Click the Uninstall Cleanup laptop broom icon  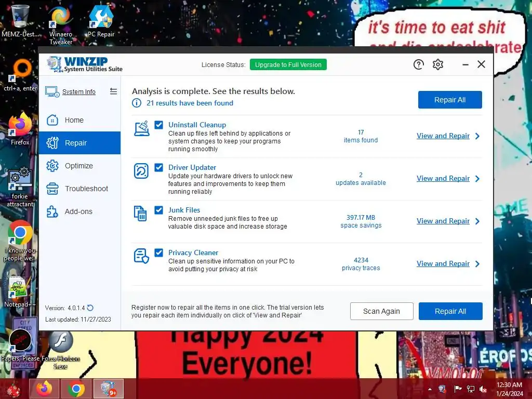(141, 129)
